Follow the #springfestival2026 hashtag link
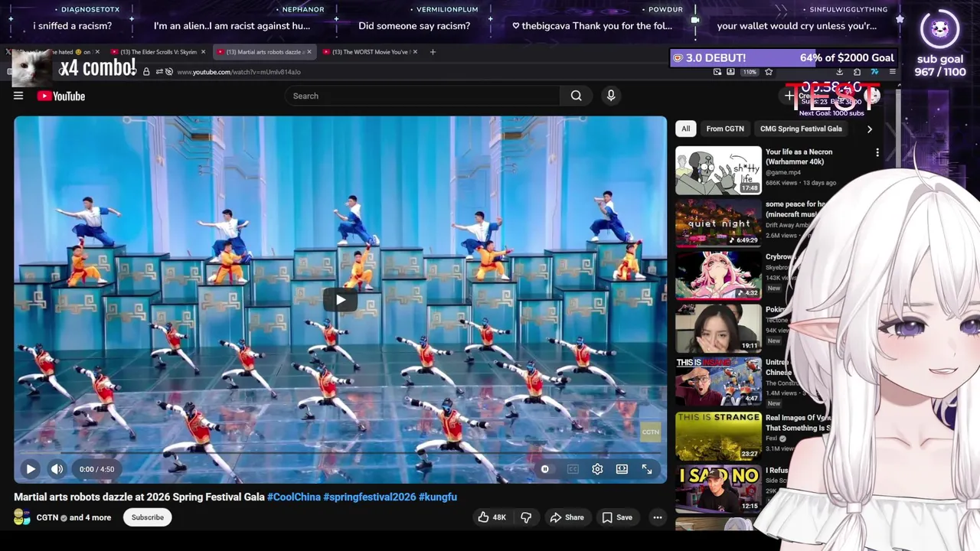Image resolution: width=980 pixels, height=551 pixels. [370, 497]
